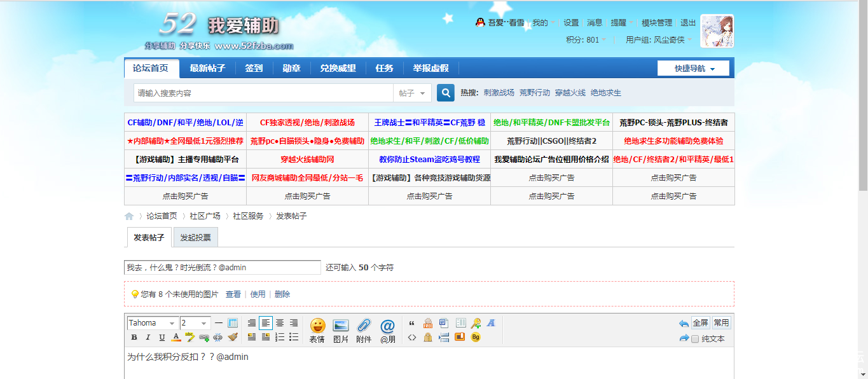
Task: Open the 最新帖子 navigation menu item
Action: coord(207,68)
